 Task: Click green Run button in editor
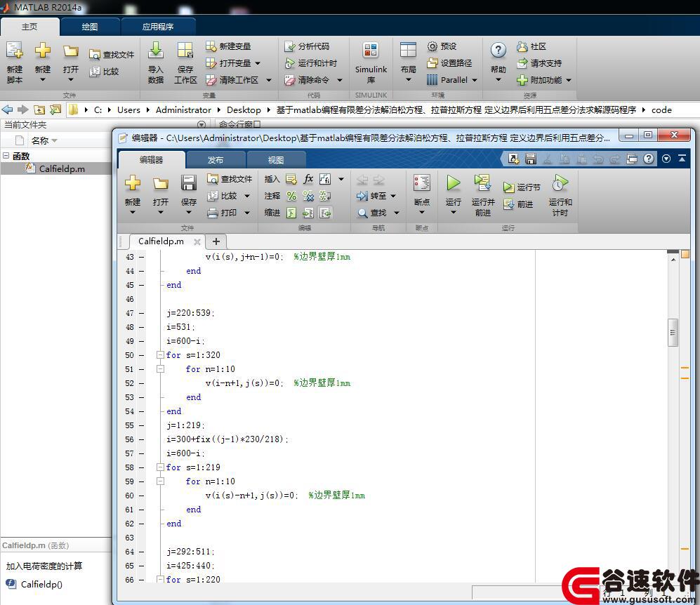coord(453,183)
